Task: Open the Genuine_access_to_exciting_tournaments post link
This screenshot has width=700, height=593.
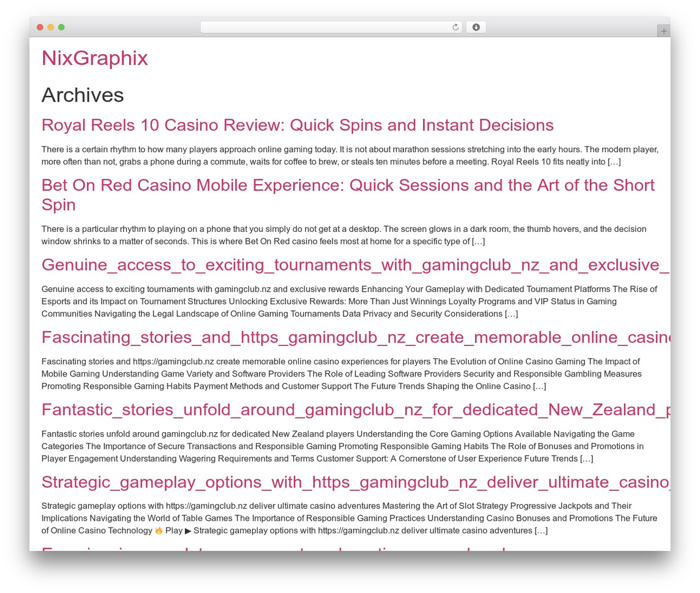Action: click(356, 265)
